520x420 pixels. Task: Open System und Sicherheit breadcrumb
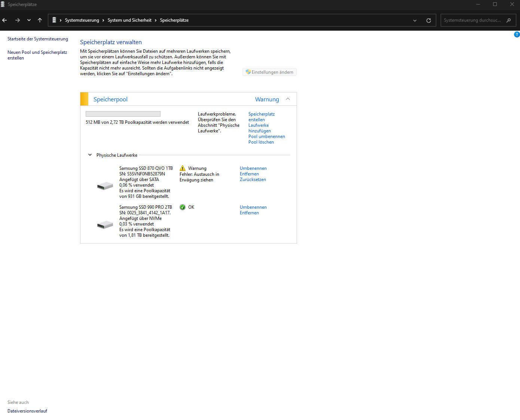point(129,20)
